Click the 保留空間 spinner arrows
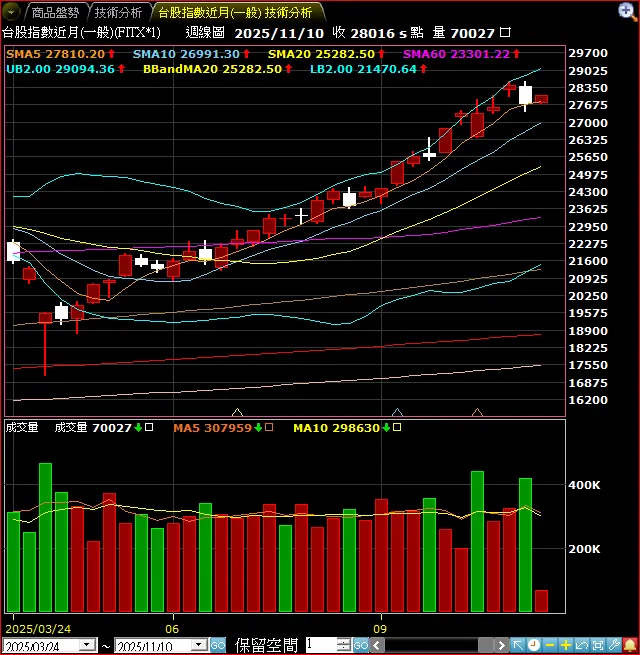640x655 pixels. 343,645
